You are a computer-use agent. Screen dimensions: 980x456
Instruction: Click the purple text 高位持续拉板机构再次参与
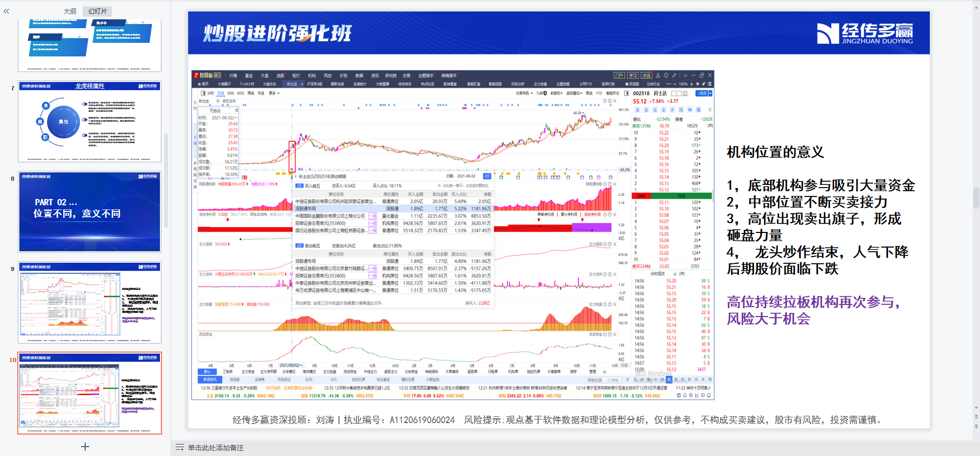point(813,302)
